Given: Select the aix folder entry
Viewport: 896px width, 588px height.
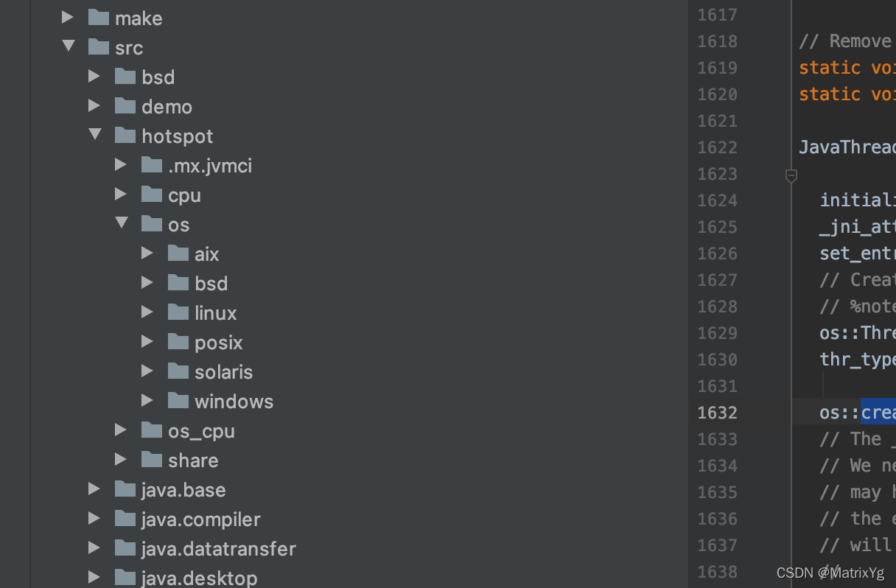Looking at the screenshot, I should point(207,254).
